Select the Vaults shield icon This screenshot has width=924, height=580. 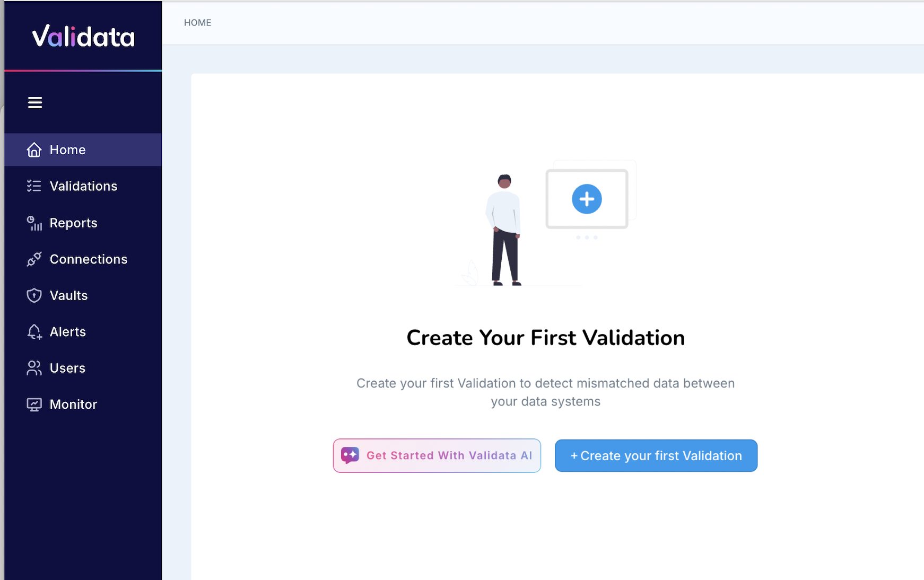(x=34, y=295)
